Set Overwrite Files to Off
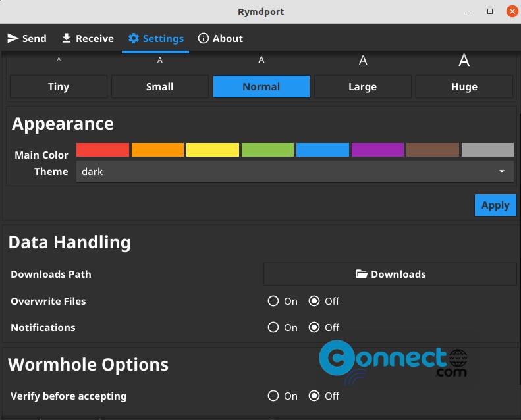Image resolution: width=521 pixels, height=420 pixels. pos(314,301)
